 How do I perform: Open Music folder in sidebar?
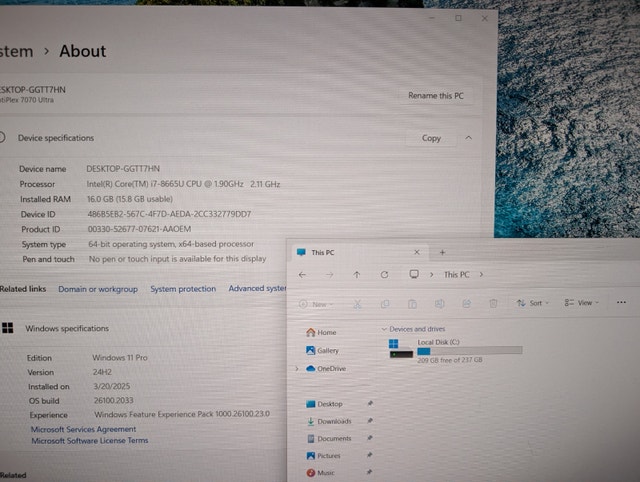click(x=320, y=473)
